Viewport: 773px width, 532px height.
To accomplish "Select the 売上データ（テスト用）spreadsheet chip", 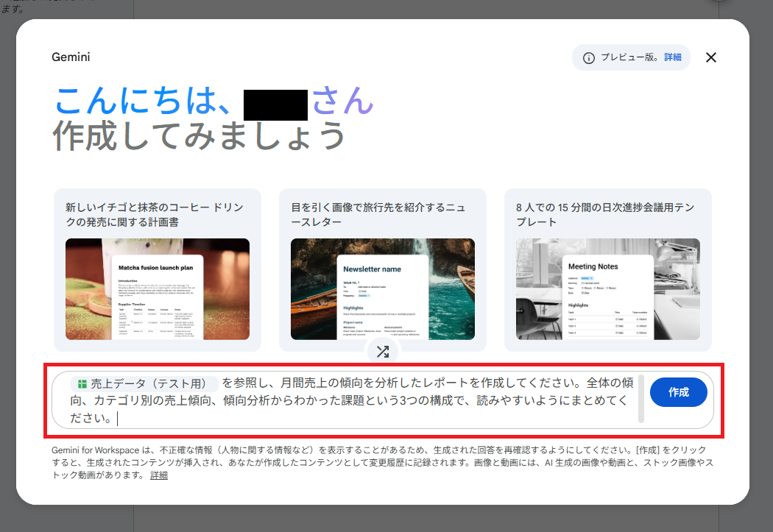I will click(144, 383).
